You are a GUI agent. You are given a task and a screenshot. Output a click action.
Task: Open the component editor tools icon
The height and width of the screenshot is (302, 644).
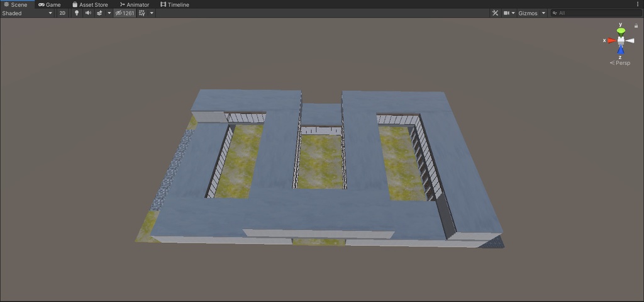tap(496, 13)
